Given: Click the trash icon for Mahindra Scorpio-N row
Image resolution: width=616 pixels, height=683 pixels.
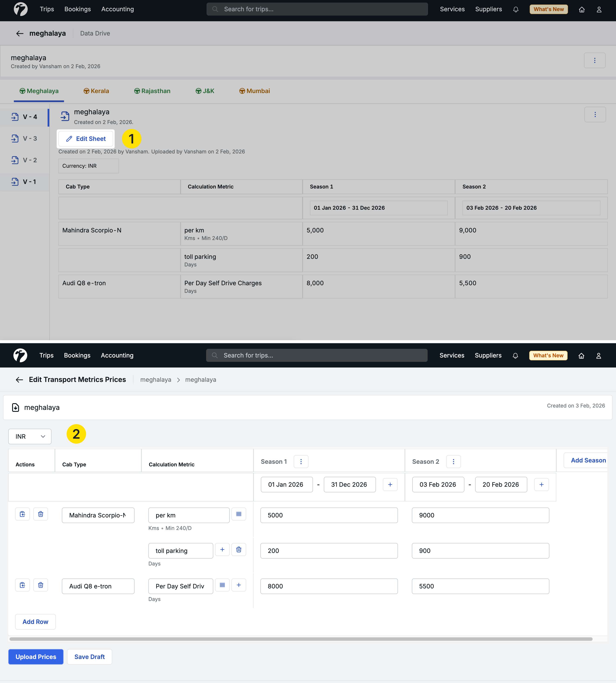Looking at the screenshot, I should [41, 514].
